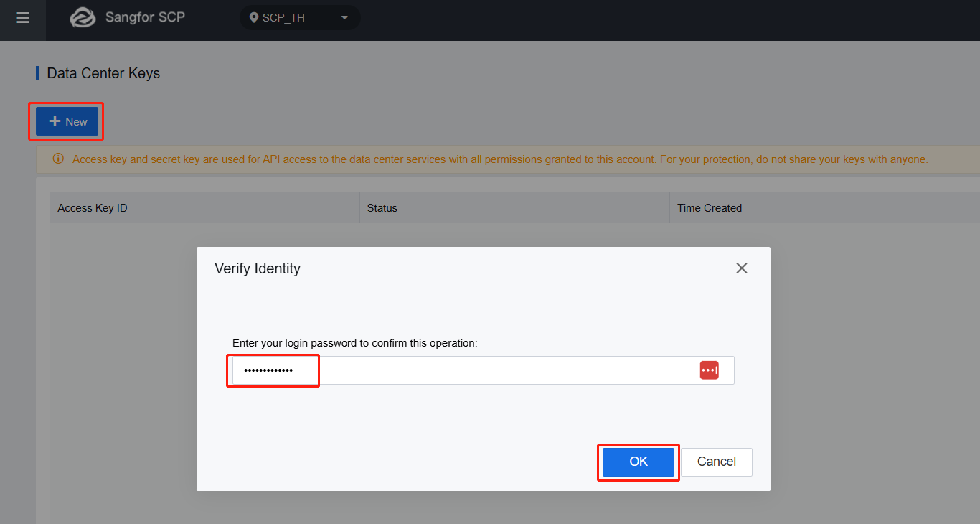Screen dimensions: 980x524
Task: Close the Verify Identity dialog with X
Action: pos(741,268)
